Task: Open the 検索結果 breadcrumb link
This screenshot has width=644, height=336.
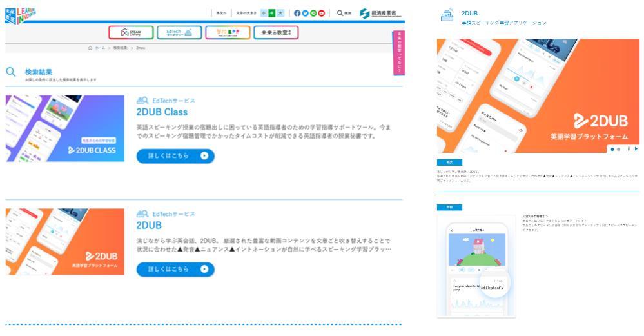Action: point(121,48)
